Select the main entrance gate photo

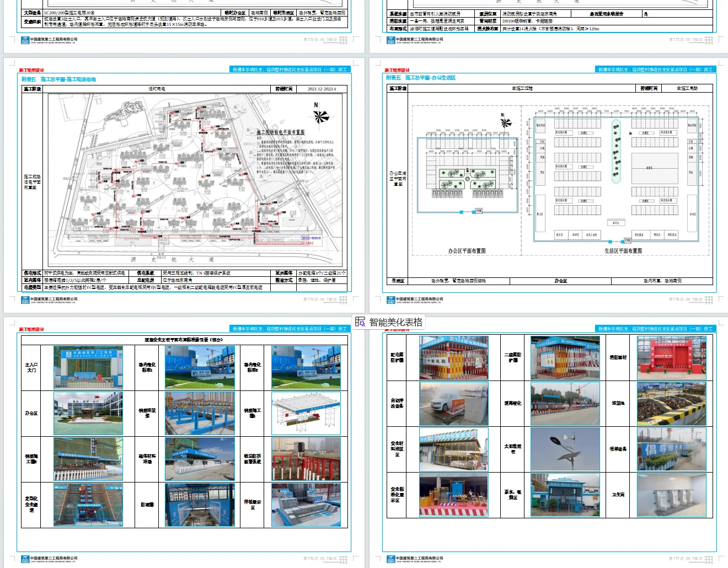point(88,367)
